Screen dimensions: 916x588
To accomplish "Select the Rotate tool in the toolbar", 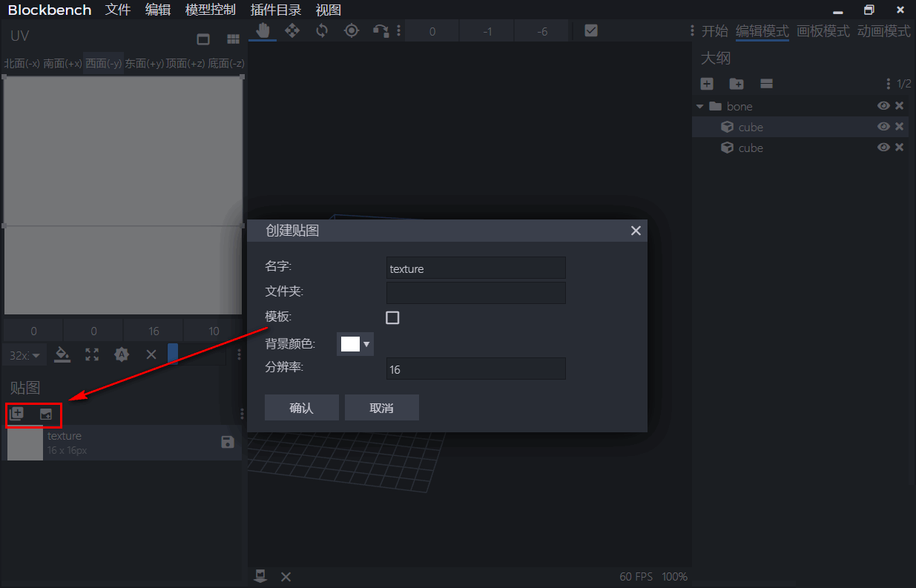I will point(322,30).
